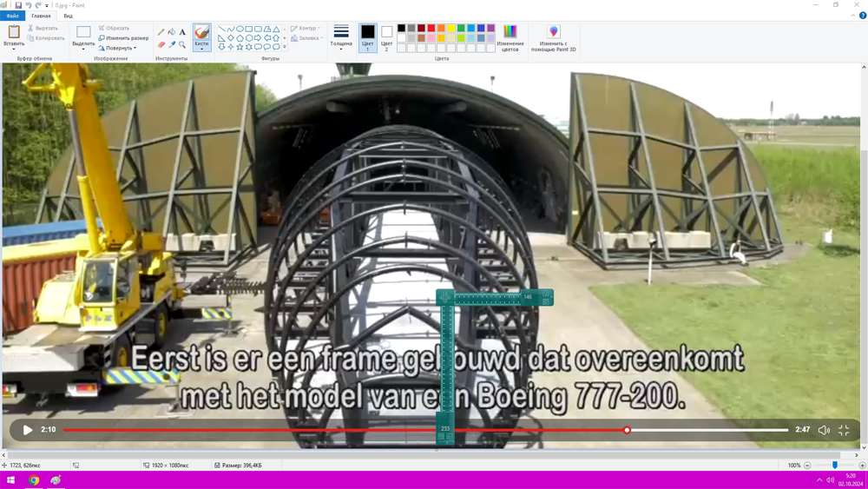
Task: Pick the Color picker eyedropper tool
Action: pos(172,44)
